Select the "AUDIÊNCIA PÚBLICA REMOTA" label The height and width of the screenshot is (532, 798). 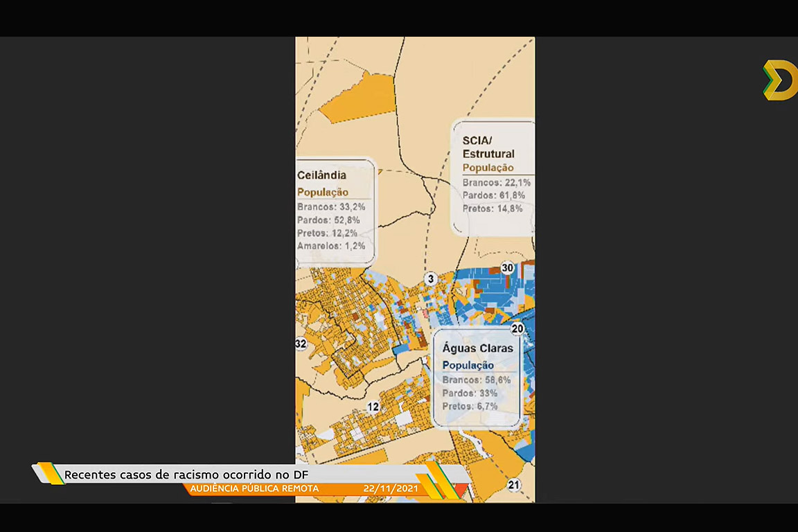point(255,489)
